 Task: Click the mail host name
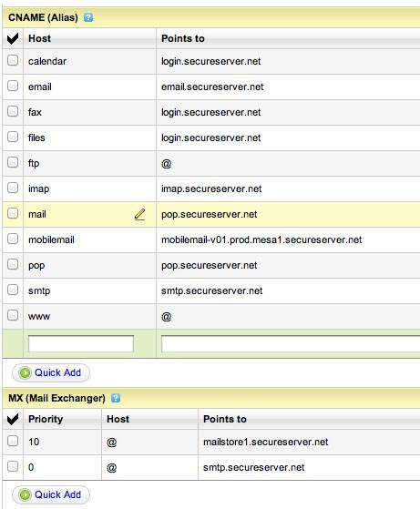[37, 214]
